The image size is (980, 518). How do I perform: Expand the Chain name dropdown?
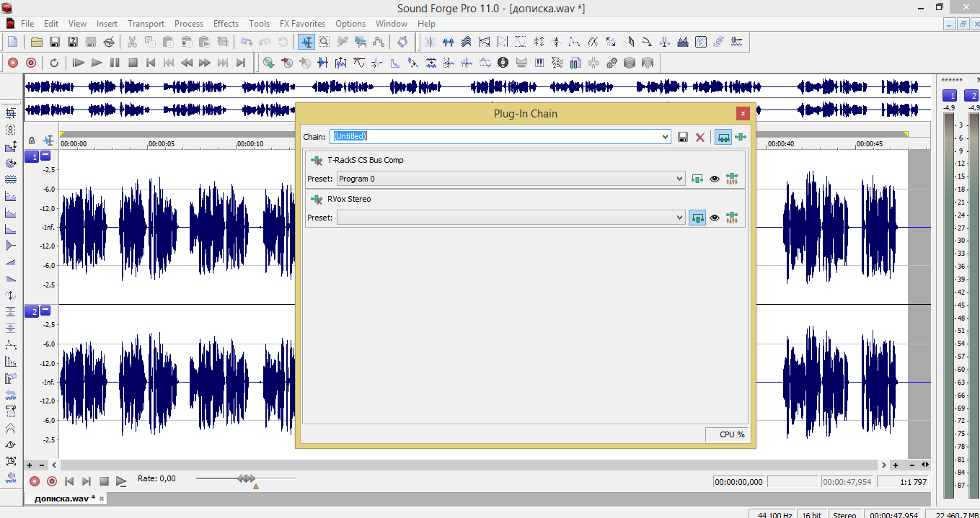pyautogui.click(x=665, y=137)
